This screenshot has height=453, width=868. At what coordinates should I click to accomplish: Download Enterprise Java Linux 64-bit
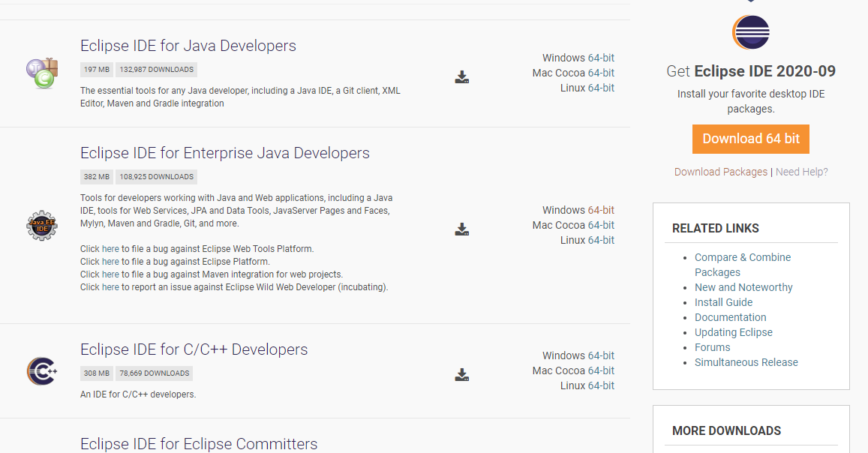(x=601, y=240)
